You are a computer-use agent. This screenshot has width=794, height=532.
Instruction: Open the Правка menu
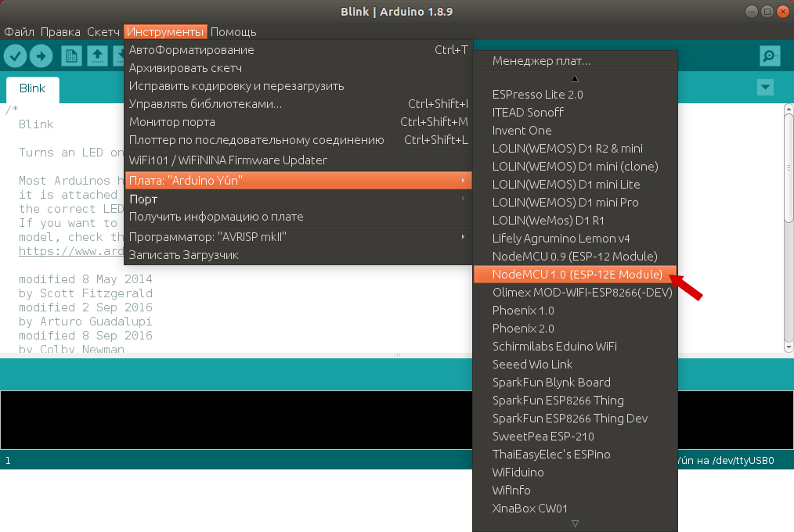point(60,32)
